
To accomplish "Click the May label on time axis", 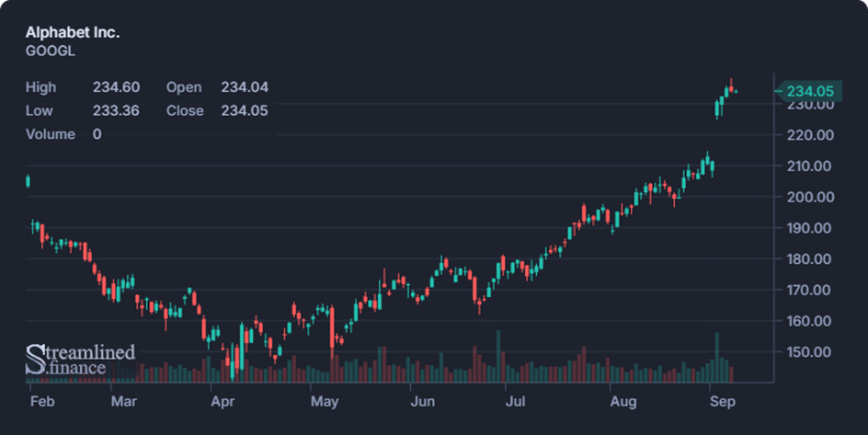I will pos(325,401).
